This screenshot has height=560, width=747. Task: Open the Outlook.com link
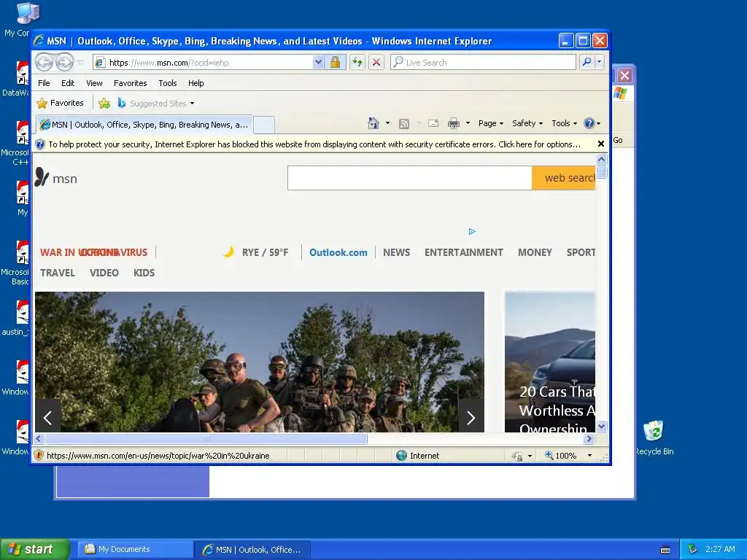point(338,252)
